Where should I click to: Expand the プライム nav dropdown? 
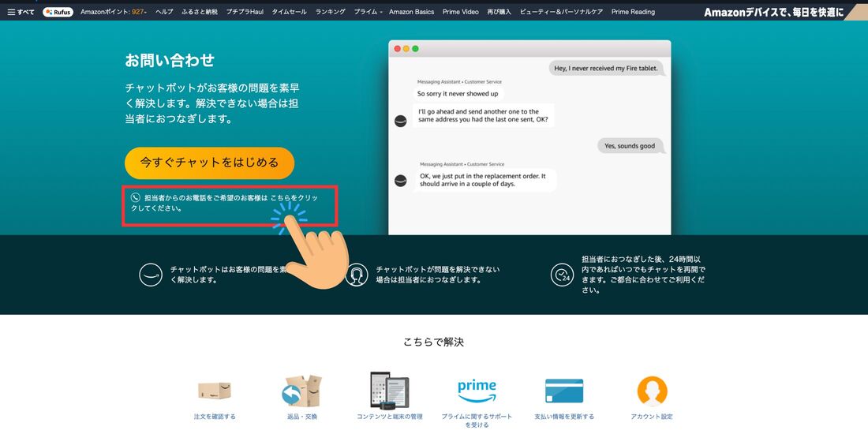369,12
